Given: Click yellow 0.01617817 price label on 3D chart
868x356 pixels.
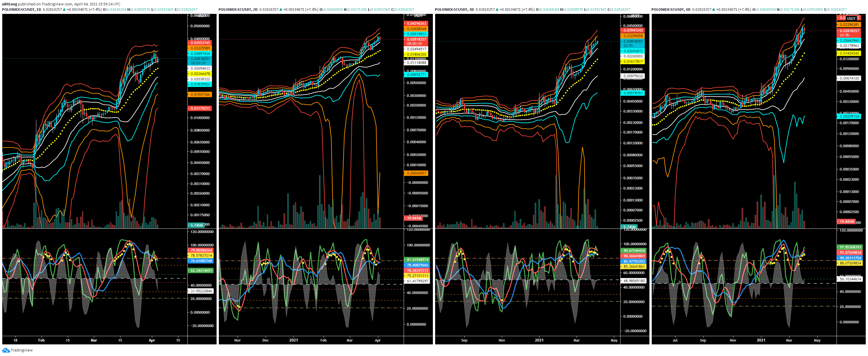Looking at the screenshot, I should 632,62.
